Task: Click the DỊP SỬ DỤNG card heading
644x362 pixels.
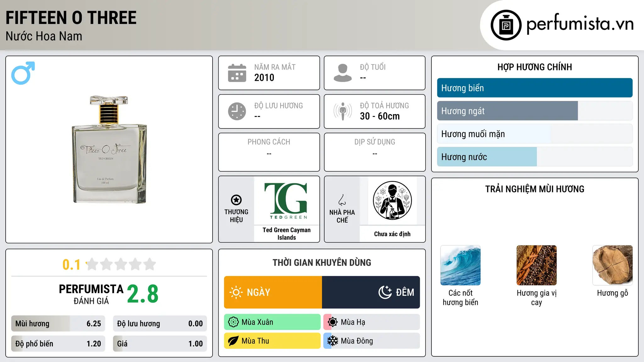Action: pos(375,142)
